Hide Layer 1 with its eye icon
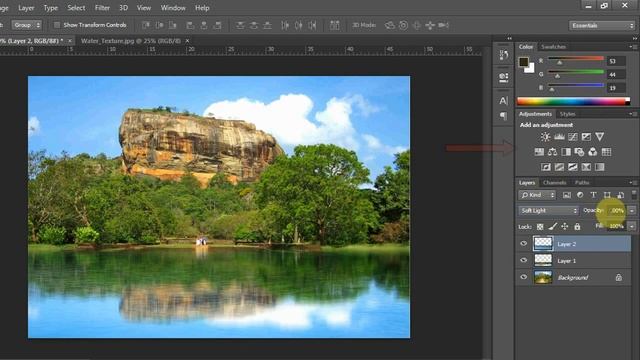 tap(524, 260)
